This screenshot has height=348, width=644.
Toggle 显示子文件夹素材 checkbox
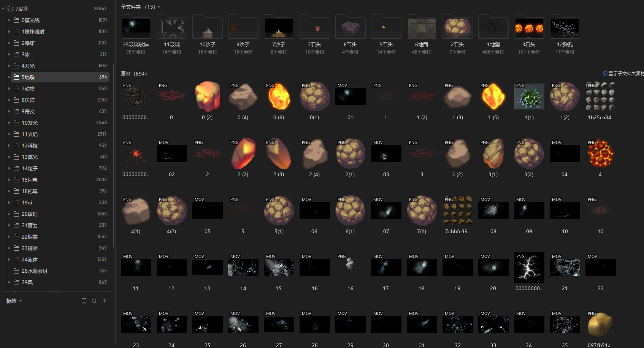click(605, 73)
